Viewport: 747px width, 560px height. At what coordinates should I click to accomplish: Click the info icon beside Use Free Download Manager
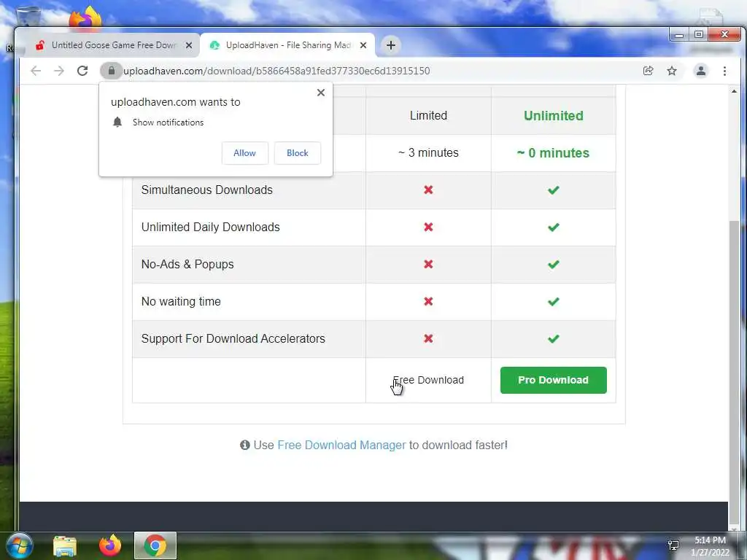click(x=245, y=446)
